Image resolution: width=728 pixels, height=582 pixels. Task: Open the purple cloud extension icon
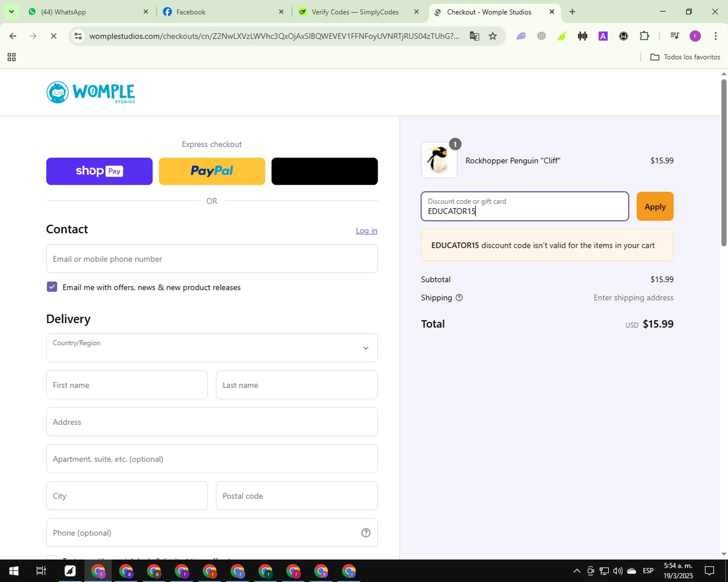tap(521, 36)
